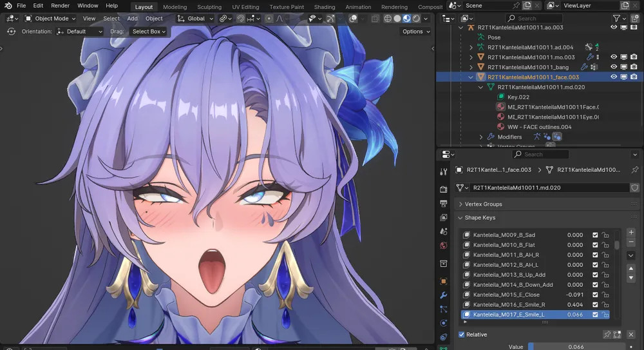This screenshot has width=644, height=350.
Task: Toggle checkbox for Kanteleila_M017_E_Smile_L
Action: click(x=595, y=315)
